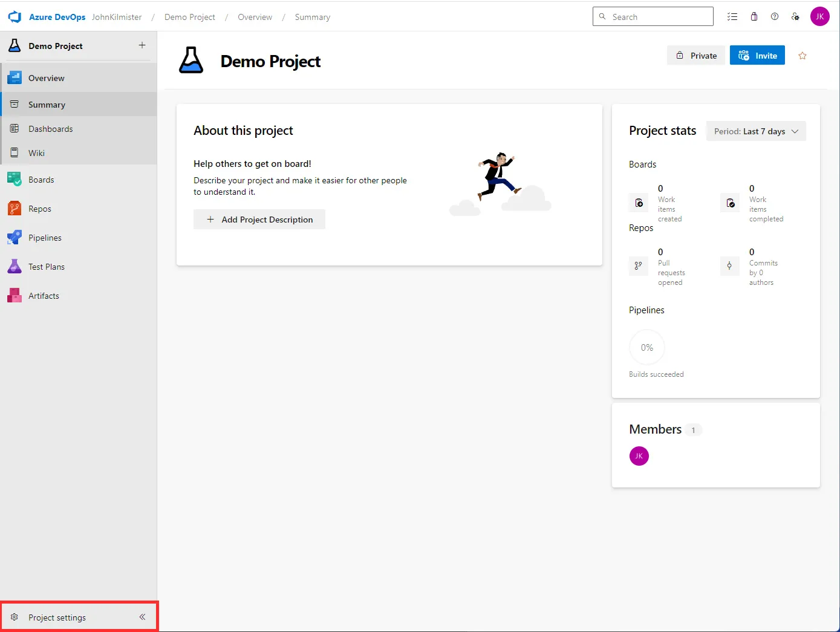Open the work items list icon
This screenshot has height=632, width=840.
pyautogui.click(x=732, y=17)
